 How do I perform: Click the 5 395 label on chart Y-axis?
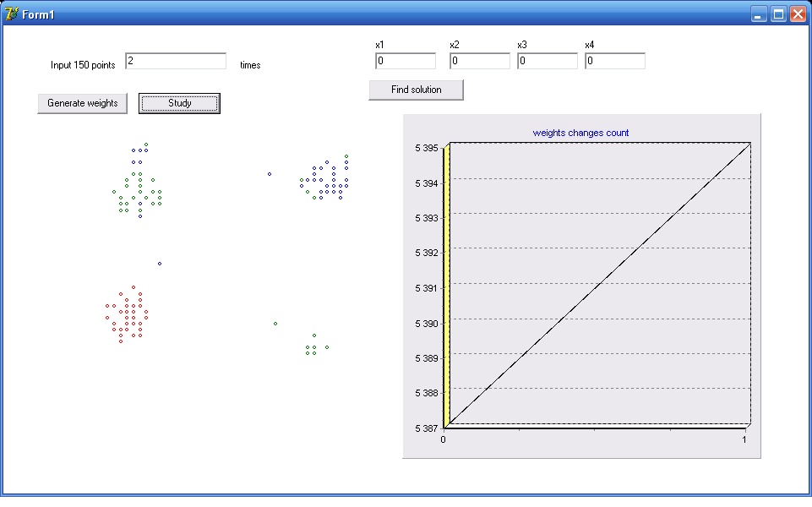pyautogui.click(x=426, y=148)
